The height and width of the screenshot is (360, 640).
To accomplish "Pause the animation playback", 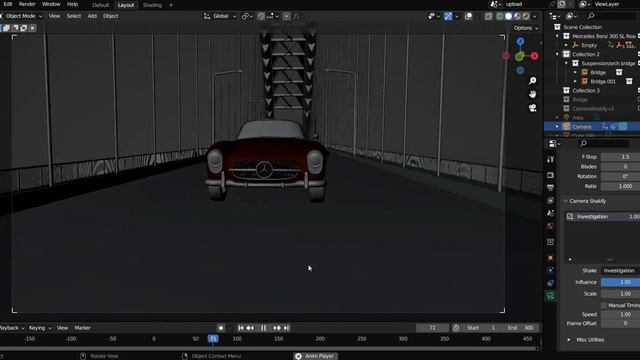I will pyautogui.click(x=264, y=328).
